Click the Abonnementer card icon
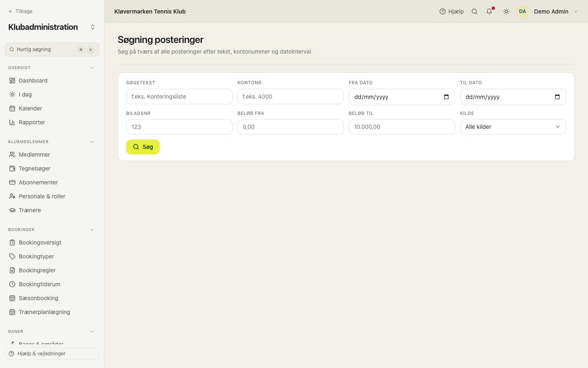 pyautogui.click(x=12, y=182)
